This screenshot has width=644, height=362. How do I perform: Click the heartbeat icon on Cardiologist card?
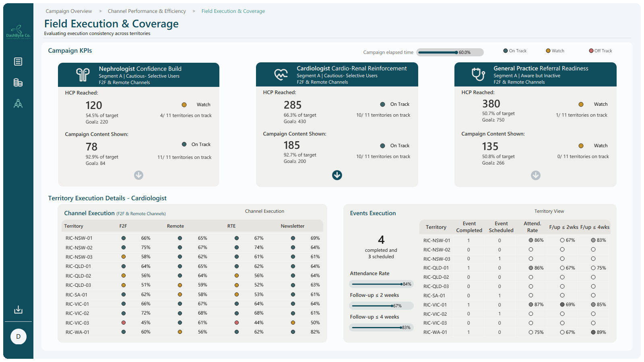click(281, 74)
